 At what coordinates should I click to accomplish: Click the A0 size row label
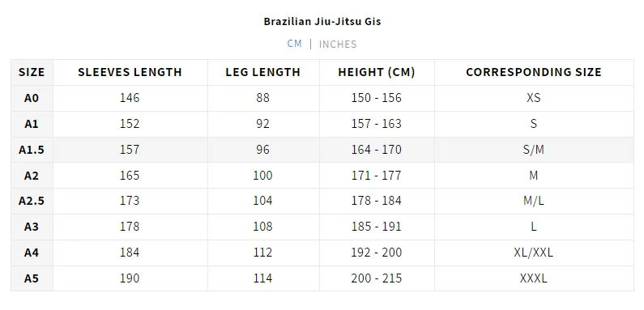click(x=32, y=98)
